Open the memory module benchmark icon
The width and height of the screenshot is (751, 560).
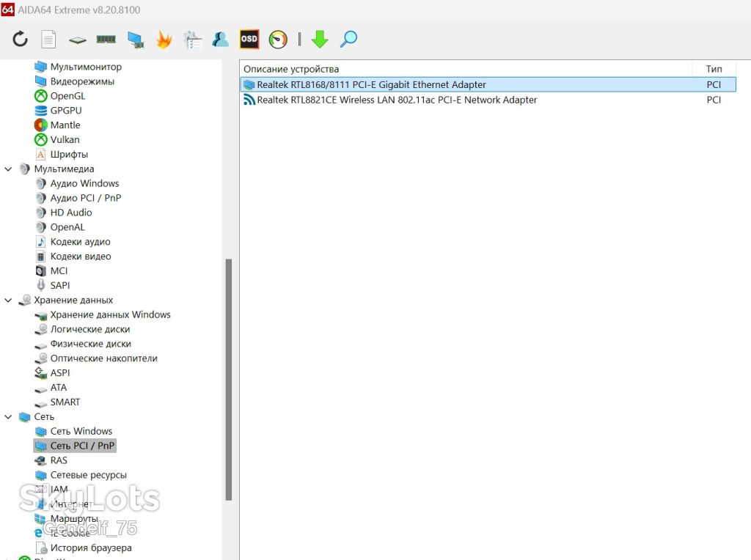106,40
